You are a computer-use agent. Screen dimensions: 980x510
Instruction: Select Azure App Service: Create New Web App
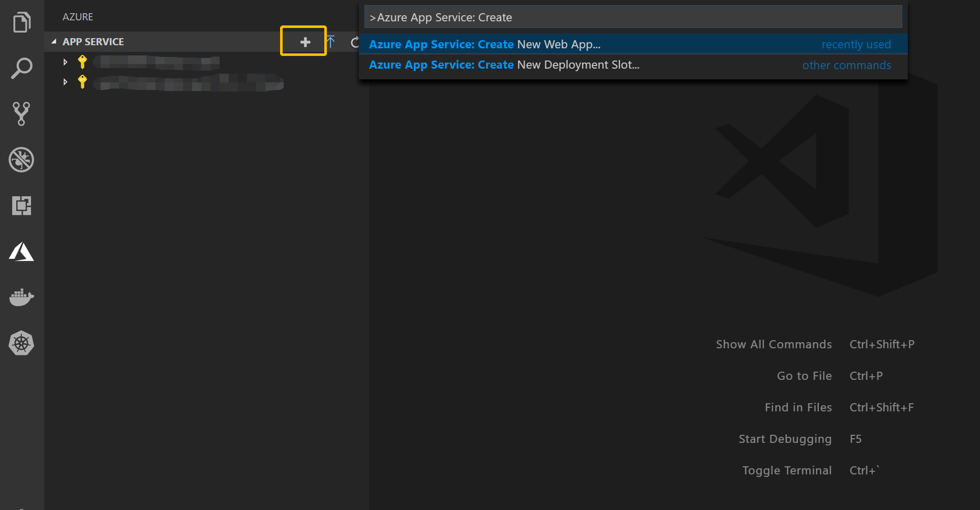[x=559, y=44]
